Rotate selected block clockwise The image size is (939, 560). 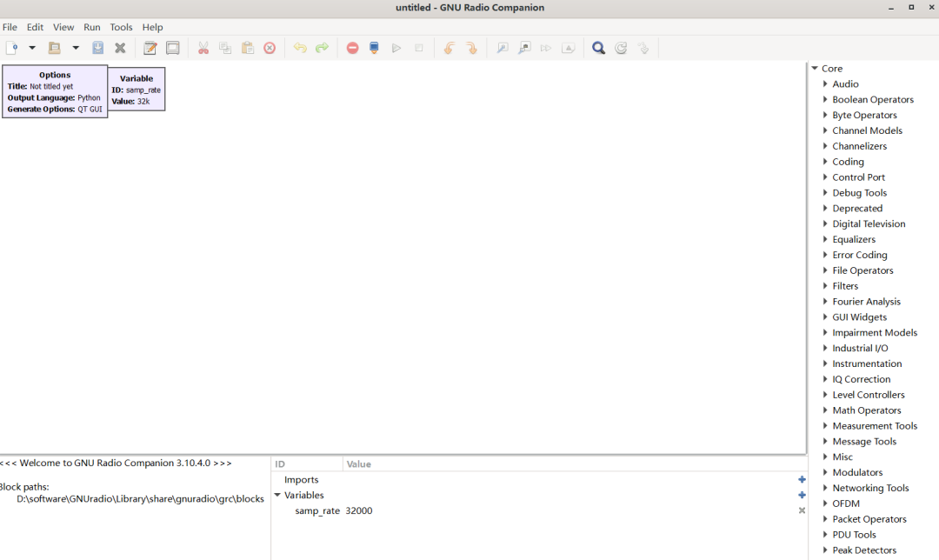tap(471, 48)
